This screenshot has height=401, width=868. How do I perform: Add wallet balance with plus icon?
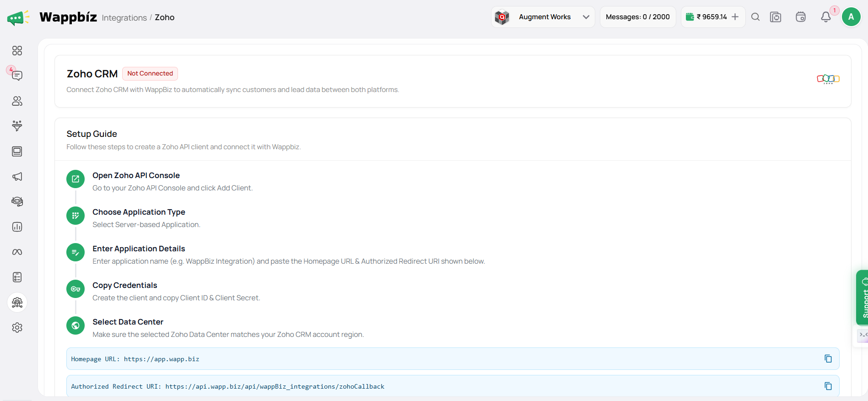click(735, 17)
